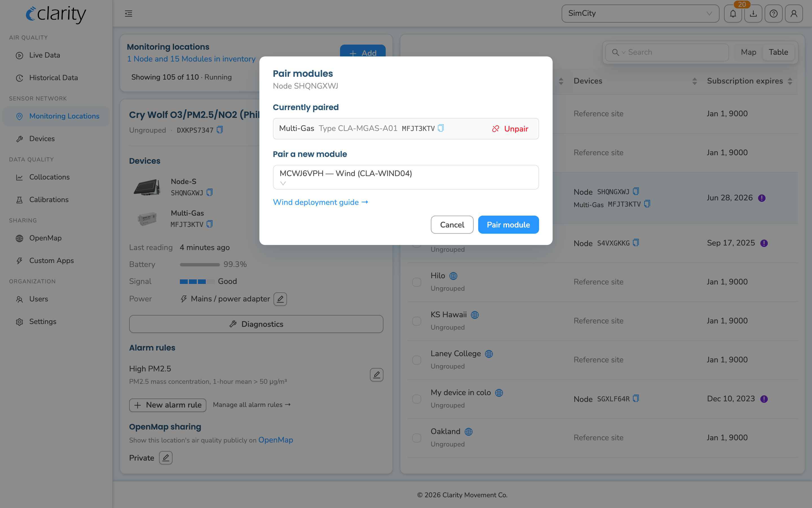Click the Signal strength indicator bars
This screenshot has width=812, height=508.
pyautogui.click(x=197, y=282)
